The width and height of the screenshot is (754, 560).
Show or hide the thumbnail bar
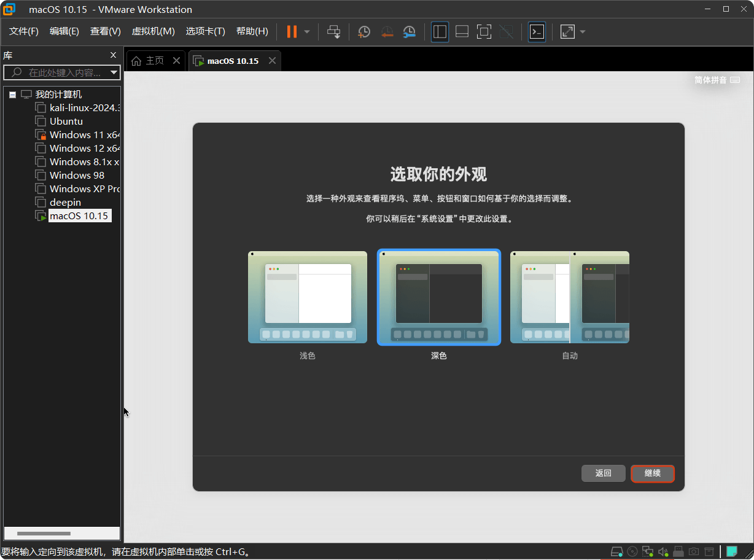[x=462, y=31]
